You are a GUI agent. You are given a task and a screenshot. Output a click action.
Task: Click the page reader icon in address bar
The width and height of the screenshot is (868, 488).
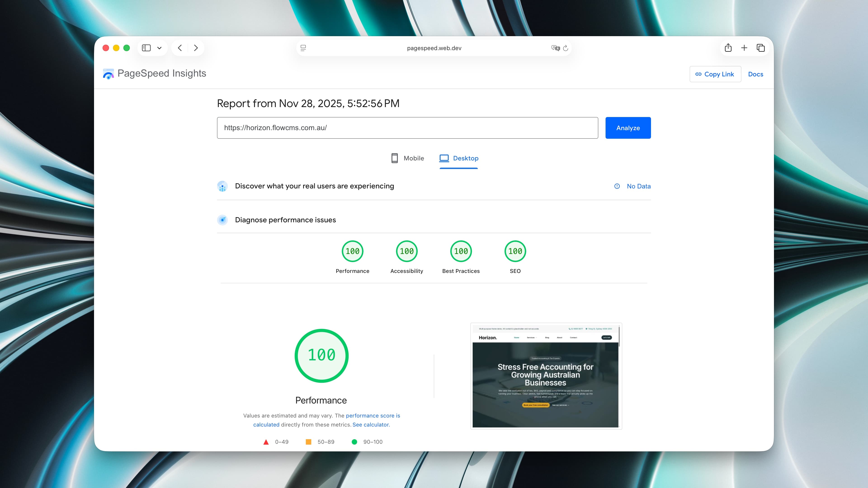point(303,48)
